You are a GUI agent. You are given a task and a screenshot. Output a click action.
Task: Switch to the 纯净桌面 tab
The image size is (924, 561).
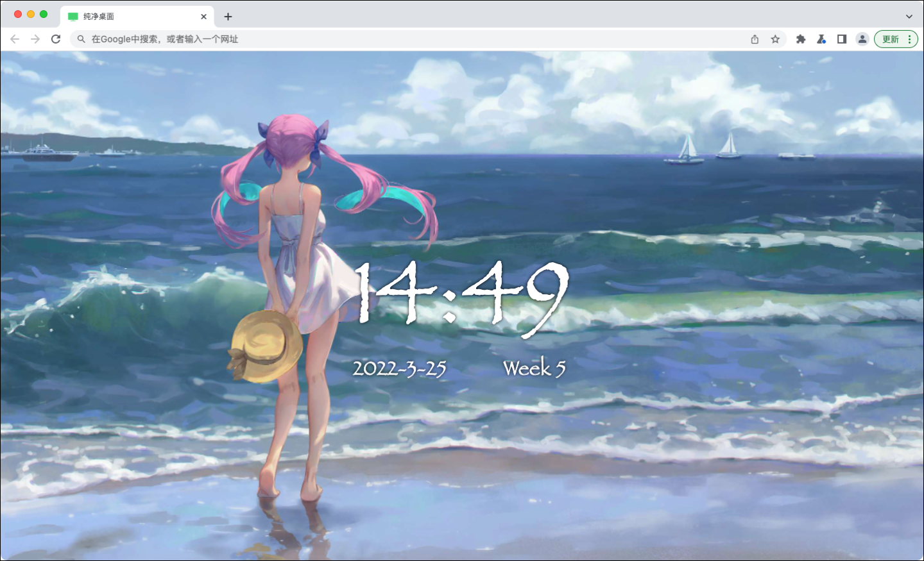[x=128, y=16]
